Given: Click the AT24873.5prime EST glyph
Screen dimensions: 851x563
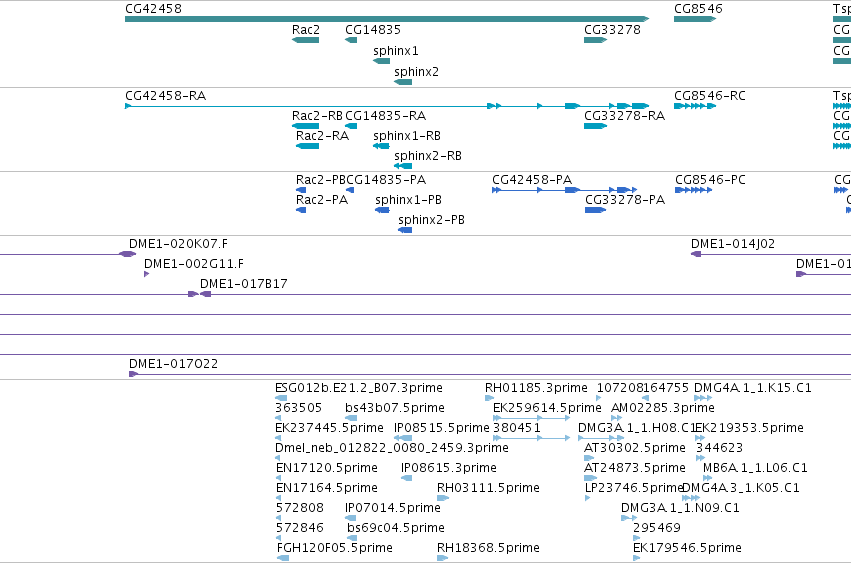Looking at the screenshot, I should click(x=590, y=478).
